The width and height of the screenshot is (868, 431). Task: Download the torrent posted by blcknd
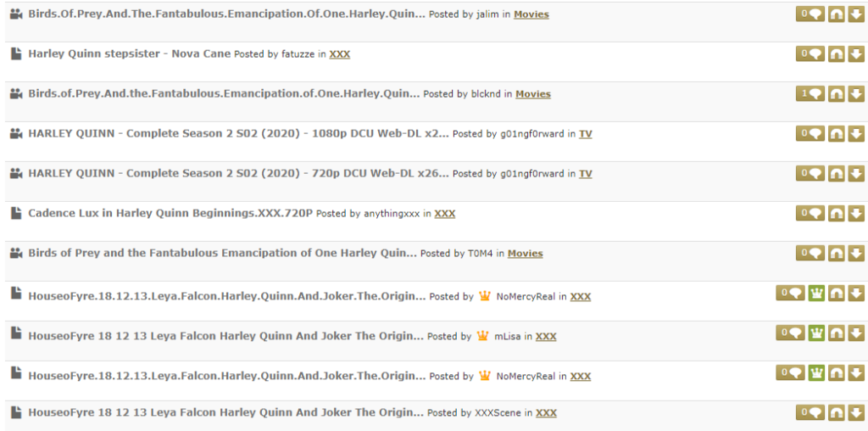tap(856, 94)
